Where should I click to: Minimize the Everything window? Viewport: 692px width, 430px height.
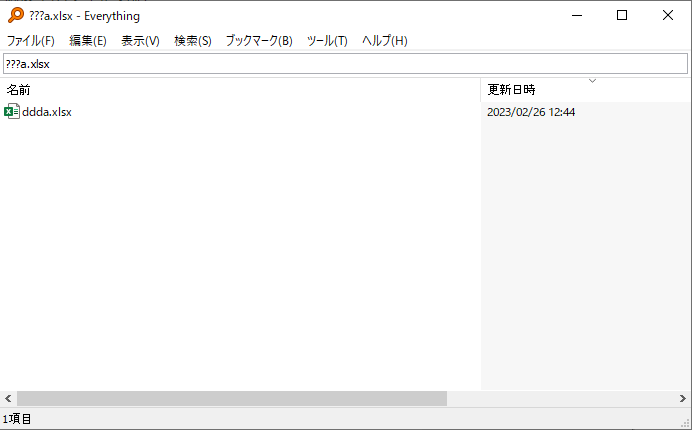coord(577,15)
